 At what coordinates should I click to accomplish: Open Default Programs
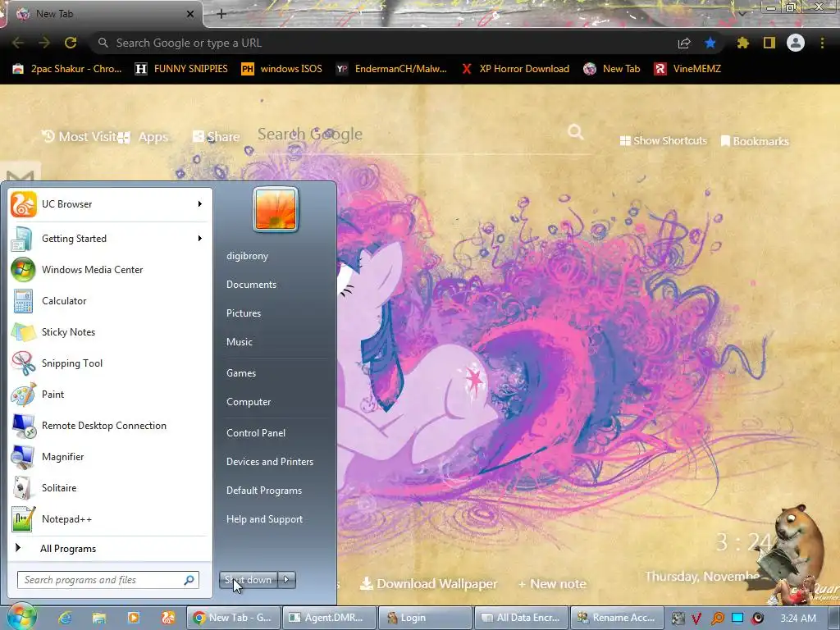coord(264,491)
